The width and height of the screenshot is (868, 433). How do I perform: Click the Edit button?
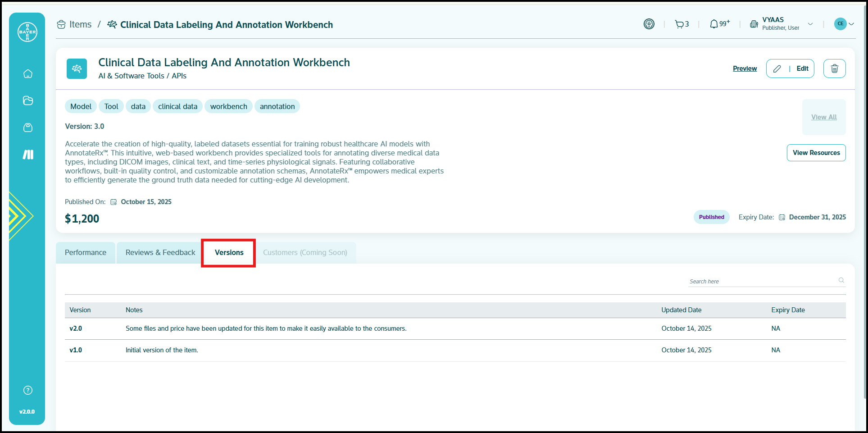point(790,68)
